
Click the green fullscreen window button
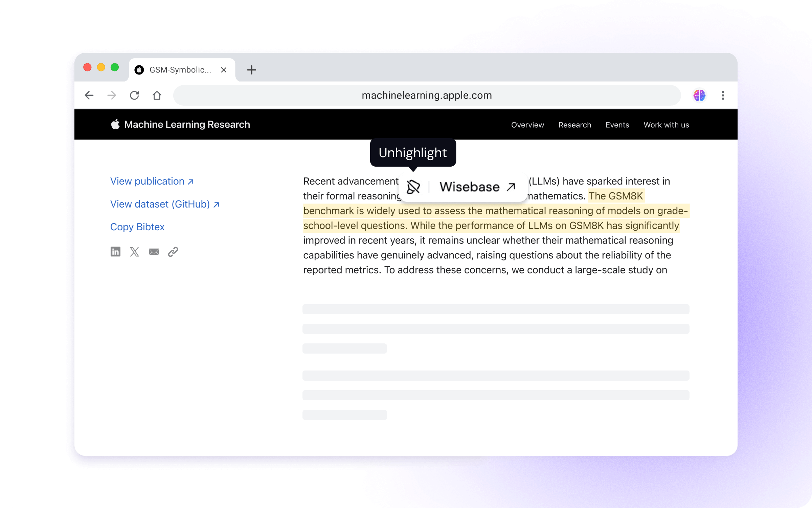(115, 67)
